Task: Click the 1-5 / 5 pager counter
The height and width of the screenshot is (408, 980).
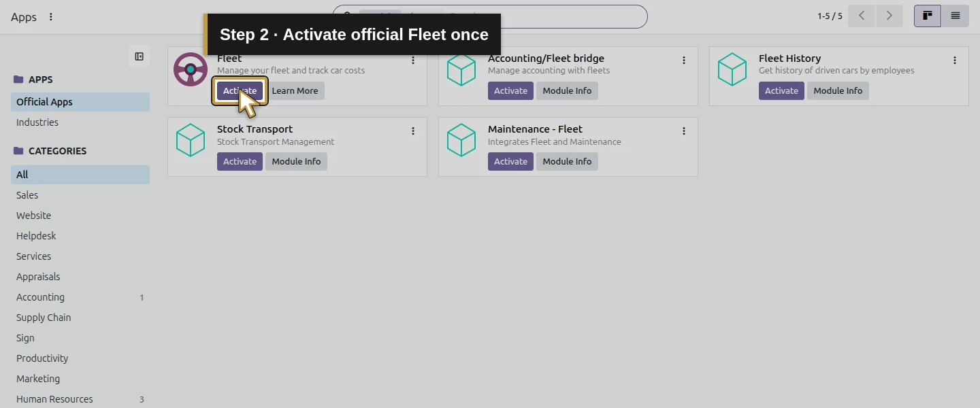Action: [x=830, y=16]
